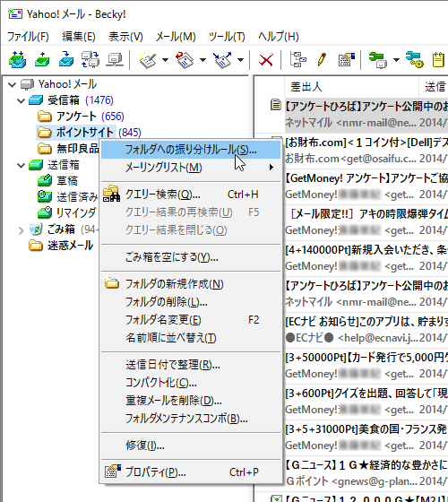Open the forward options dropdown arrow
Viewport: 448px width, 502px height.
241,60
